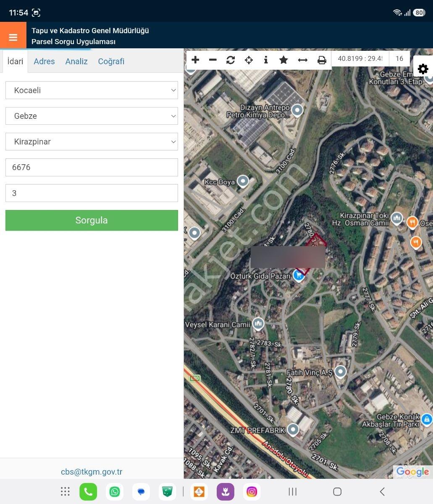Refresh the map view
This screenshot has height=504, width=433.
click(231, 60)
